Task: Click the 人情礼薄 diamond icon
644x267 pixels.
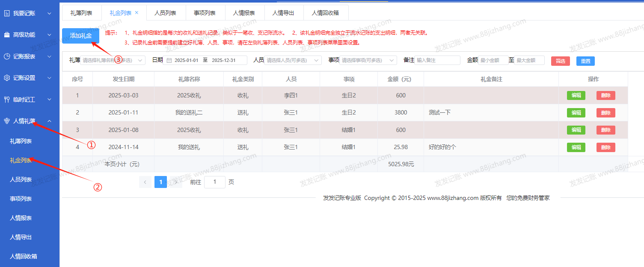Action: pyautogui.click(x=6, y=121)
